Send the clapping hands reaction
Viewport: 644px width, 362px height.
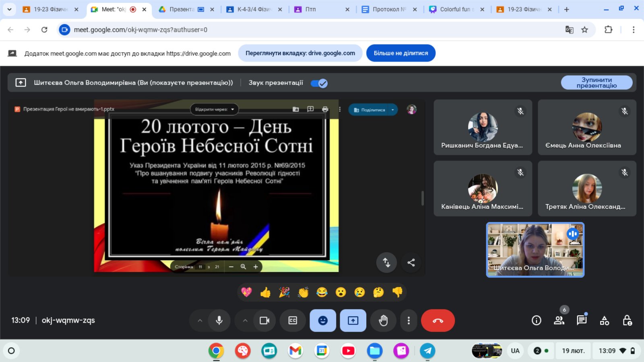pyautogui.click(x=303, y=292)
